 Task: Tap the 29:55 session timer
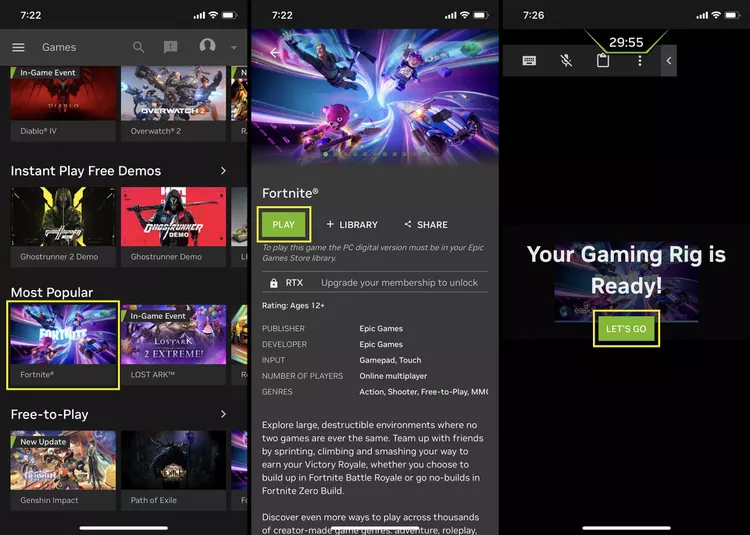click(x=626, y=42)
